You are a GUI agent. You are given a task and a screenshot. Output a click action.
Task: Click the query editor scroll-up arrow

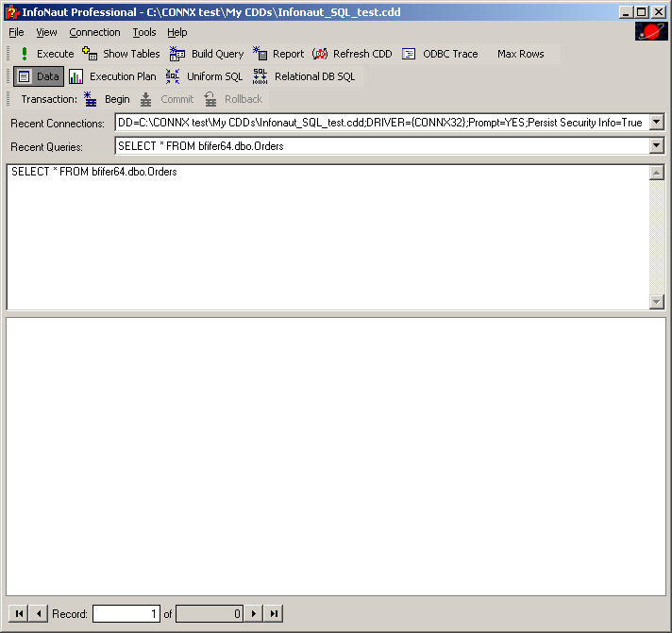click(x=657, y=173)
